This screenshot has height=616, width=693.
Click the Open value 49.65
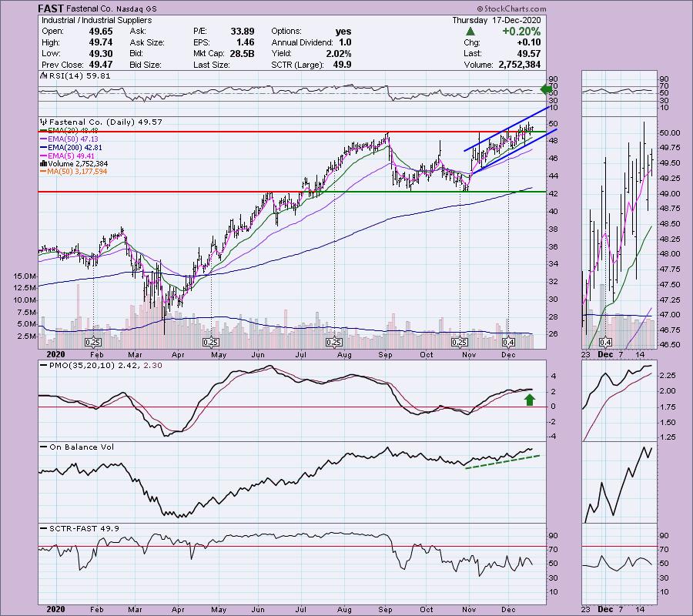coord(101,32)
